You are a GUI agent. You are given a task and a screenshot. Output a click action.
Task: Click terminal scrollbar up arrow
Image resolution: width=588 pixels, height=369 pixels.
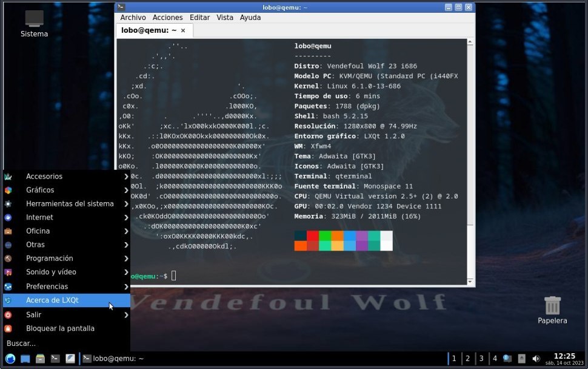point(470,42)
